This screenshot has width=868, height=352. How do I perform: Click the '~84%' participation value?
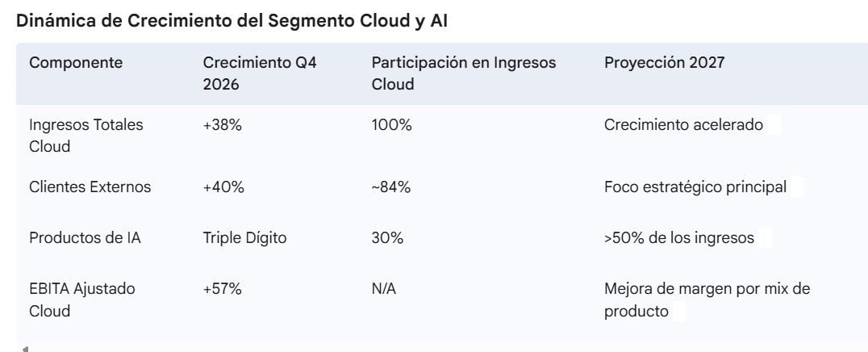click(x=390, y=187)
